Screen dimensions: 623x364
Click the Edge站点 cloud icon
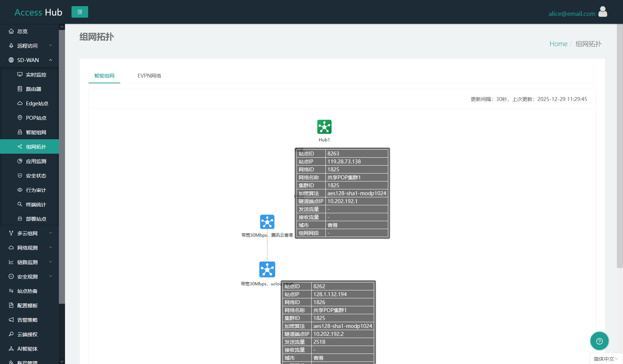pyautogui.click(x=20, y=104)
